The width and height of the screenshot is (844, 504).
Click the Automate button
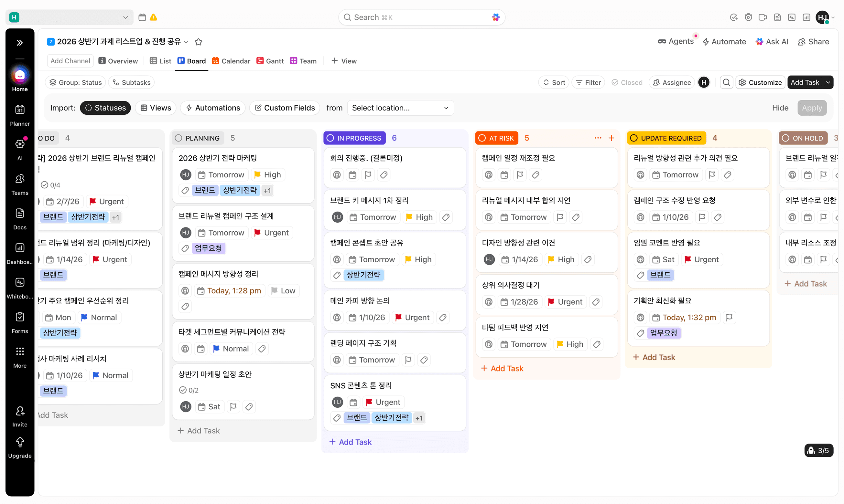click(724, 42)
